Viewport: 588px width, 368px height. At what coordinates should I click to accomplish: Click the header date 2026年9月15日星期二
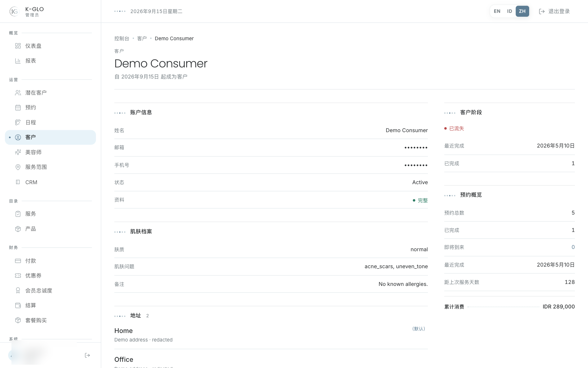[x=156, y=11]
